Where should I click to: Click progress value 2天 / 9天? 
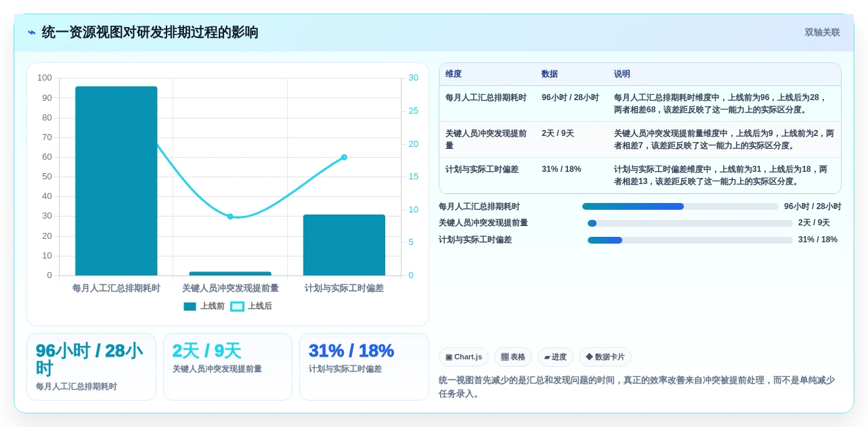(814, 223)
